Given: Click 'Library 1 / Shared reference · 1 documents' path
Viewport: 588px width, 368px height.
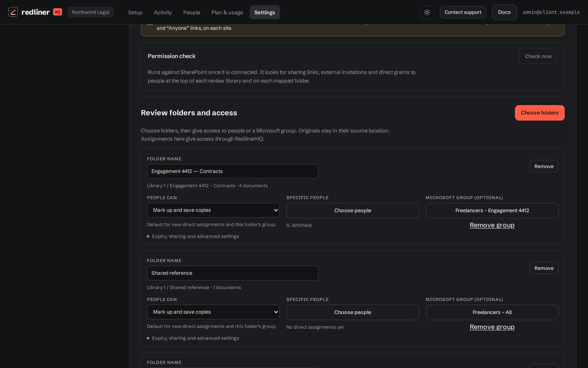Looking at the screenshot, I should [194, 287].
